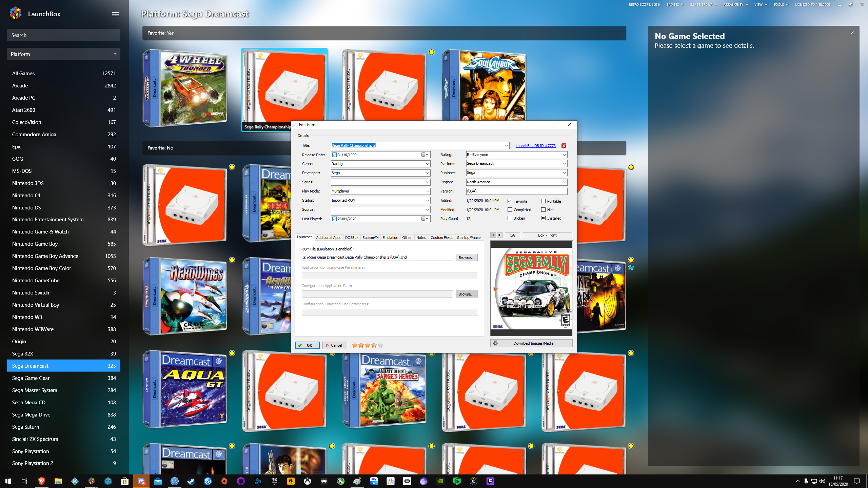Open Uplay from taskbar

point(208,481)
